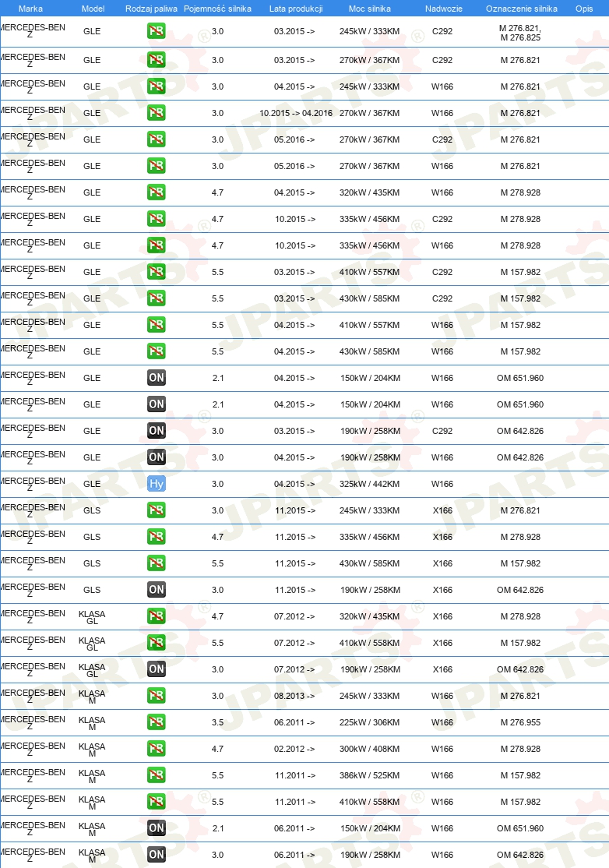Screen dimensions: 609x868
Task: Select the engine code cell 'M 276.821, M 276.825'
Action: [x=520, y=33]
